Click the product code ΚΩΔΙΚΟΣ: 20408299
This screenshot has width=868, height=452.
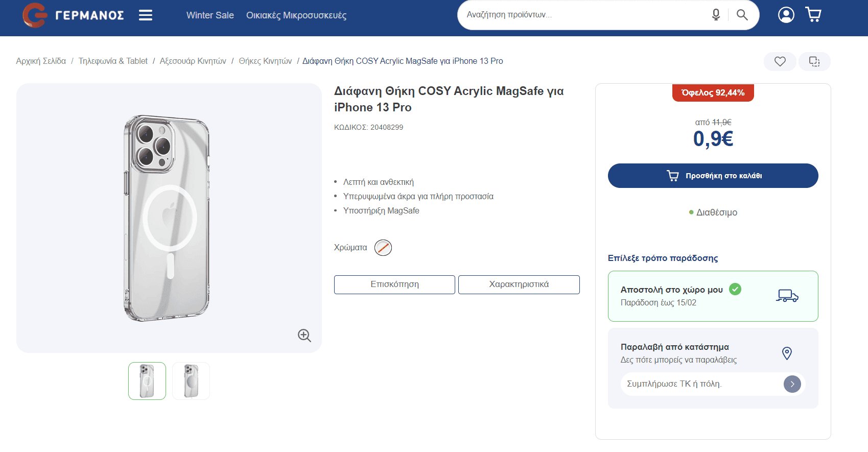(369, 127)
